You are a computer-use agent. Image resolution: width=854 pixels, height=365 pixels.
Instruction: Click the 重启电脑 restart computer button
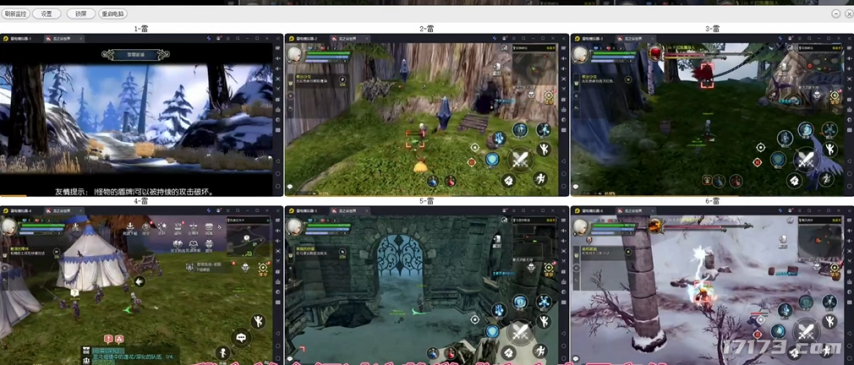(113, 14)
